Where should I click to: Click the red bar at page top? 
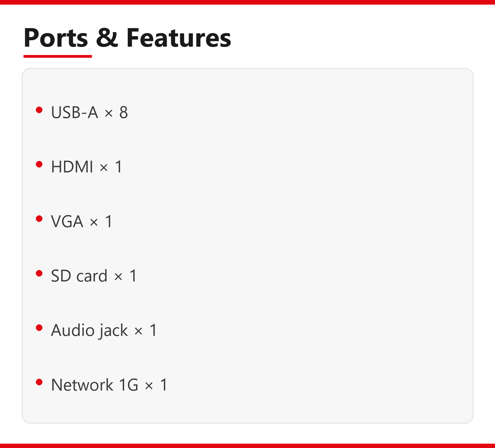click(247, 2)
